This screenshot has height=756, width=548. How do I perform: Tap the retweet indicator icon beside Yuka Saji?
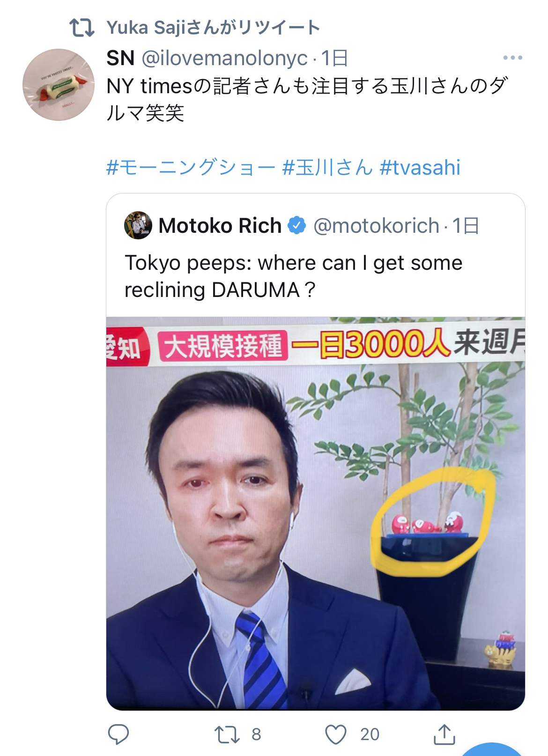click(x=81, y=28)
